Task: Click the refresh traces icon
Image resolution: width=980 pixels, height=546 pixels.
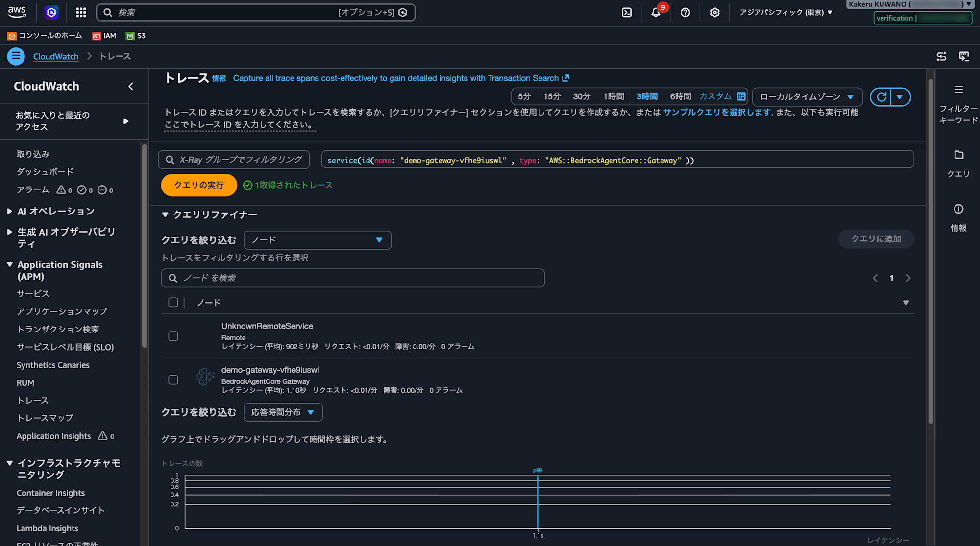Action: (x=881, y=97)
